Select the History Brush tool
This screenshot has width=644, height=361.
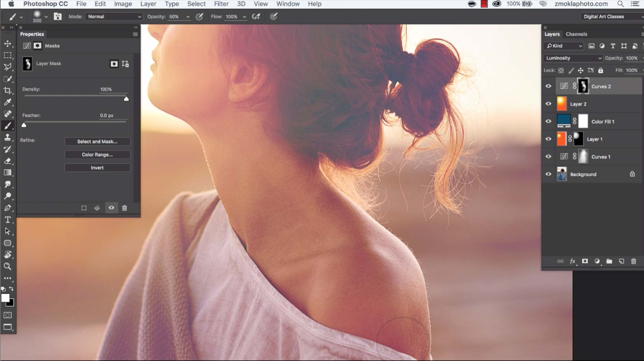click(8, 149)
